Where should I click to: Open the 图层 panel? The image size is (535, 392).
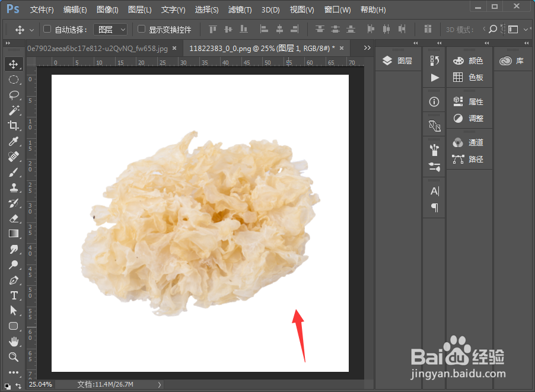pos(398,60)
